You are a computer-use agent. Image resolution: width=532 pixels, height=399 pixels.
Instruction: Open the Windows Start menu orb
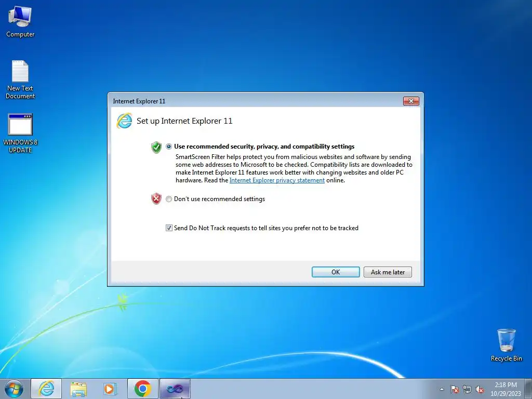(x=14, y=389)
